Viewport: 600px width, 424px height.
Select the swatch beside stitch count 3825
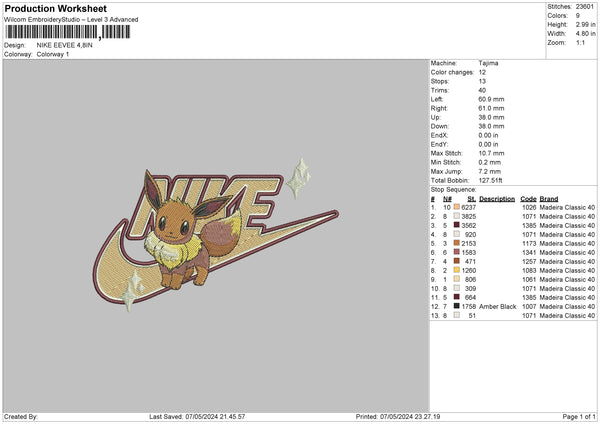click(x=457, y=216)
